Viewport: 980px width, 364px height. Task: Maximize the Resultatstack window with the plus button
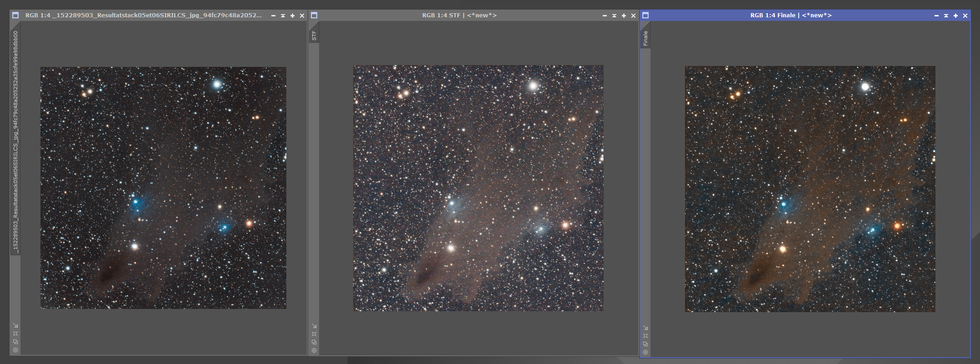[292, 15]
